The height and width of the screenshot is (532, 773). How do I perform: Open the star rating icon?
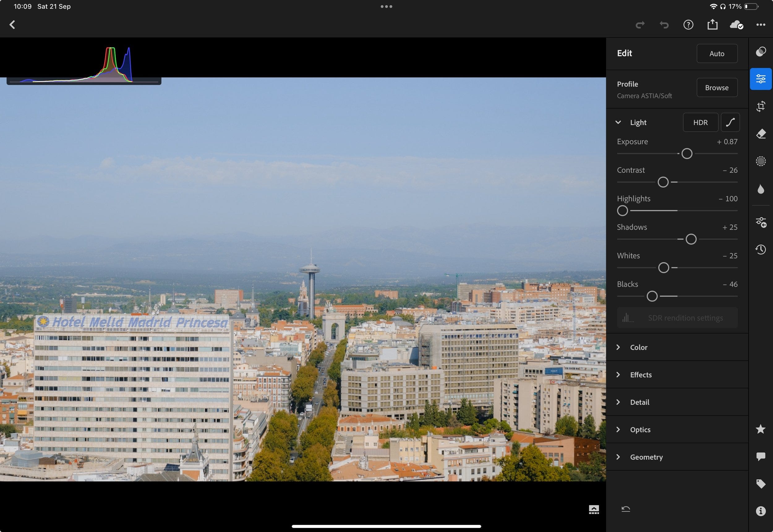[761, 429]
